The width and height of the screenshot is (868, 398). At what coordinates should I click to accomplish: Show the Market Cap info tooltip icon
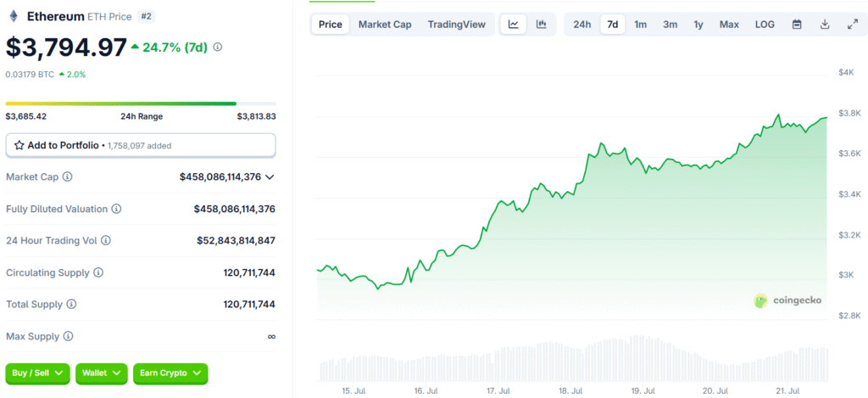click(x=68, y=177)
